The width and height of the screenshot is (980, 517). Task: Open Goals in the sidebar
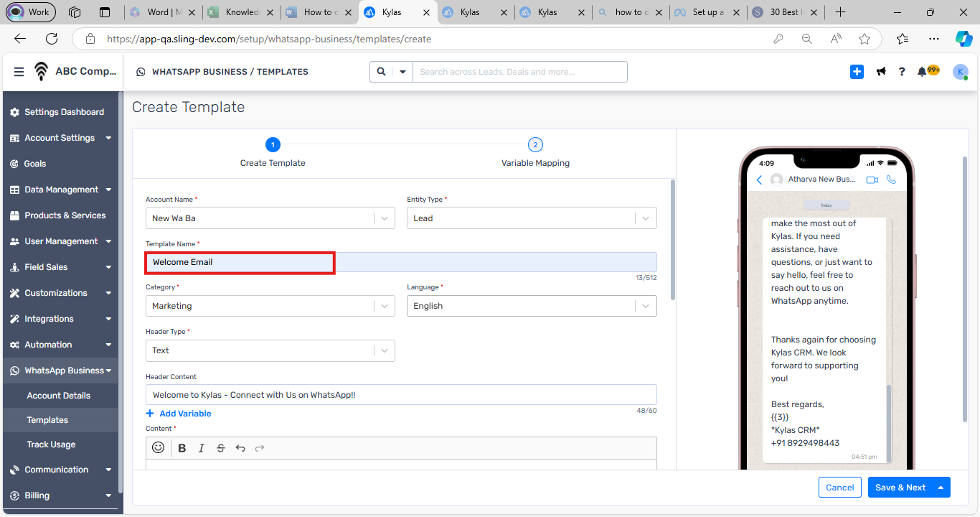point(60,164)
